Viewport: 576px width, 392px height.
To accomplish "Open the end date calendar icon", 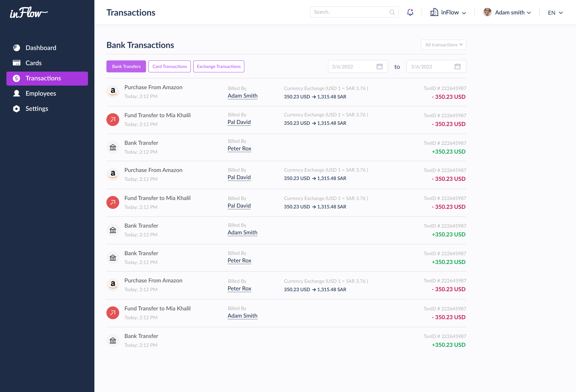I will [458, 66].
